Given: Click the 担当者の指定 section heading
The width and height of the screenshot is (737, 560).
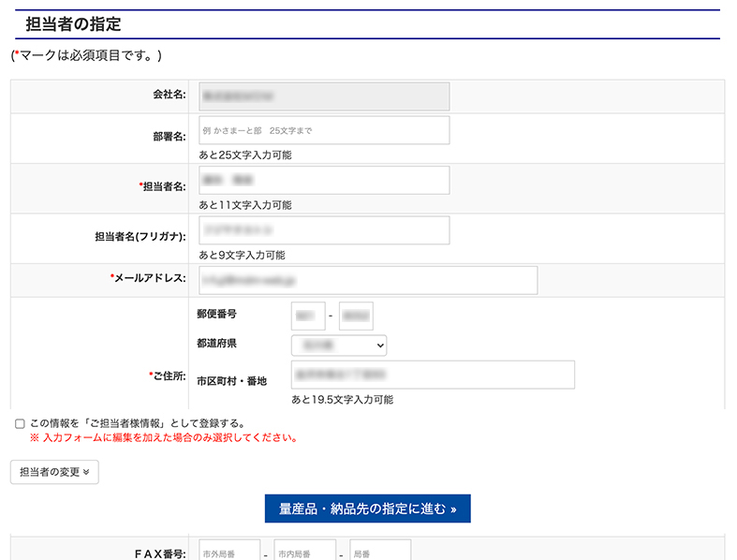Looking at the screenshot, I should tap(73, 23).
